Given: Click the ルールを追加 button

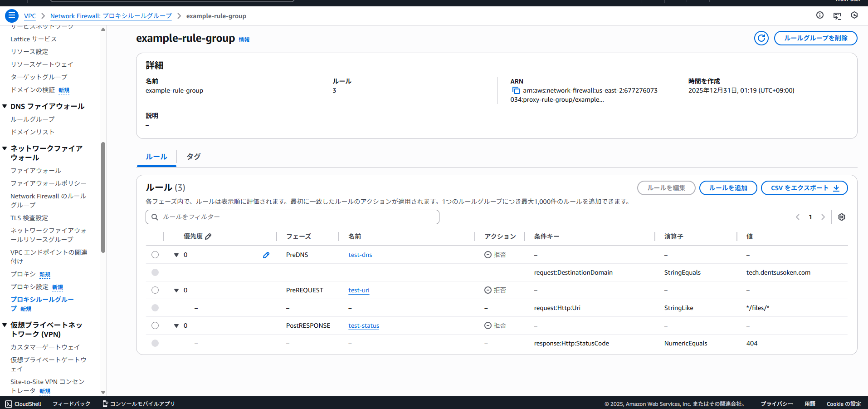Looking at the screenshot, I should pyautogui.click(x=728, y=188).
